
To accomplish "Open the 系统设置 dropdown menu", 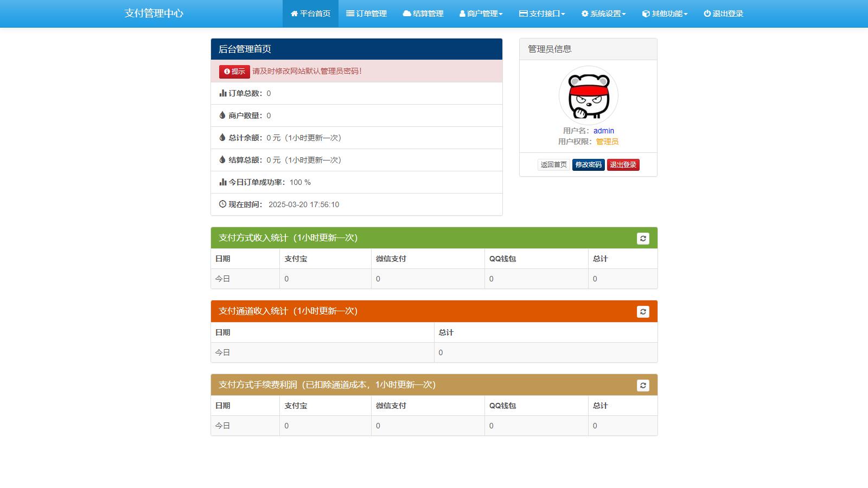I will coord(603,14).
